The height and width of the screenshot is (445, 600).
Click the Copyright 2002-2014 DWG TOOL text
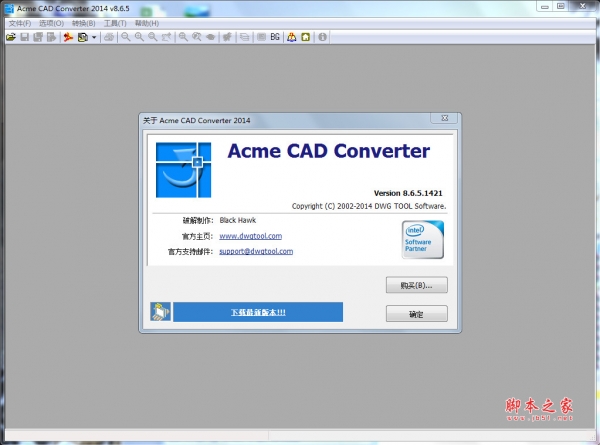pos(369,206)
